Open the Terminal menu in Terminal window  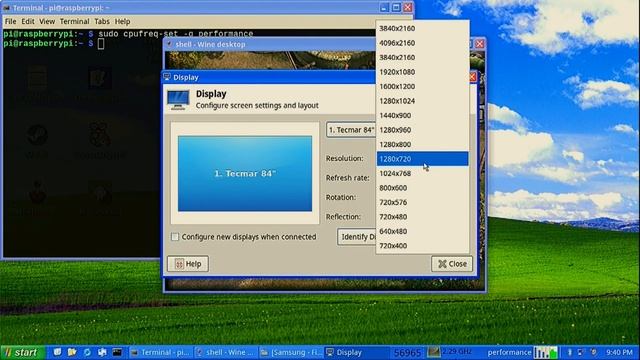tap(74, 21)
